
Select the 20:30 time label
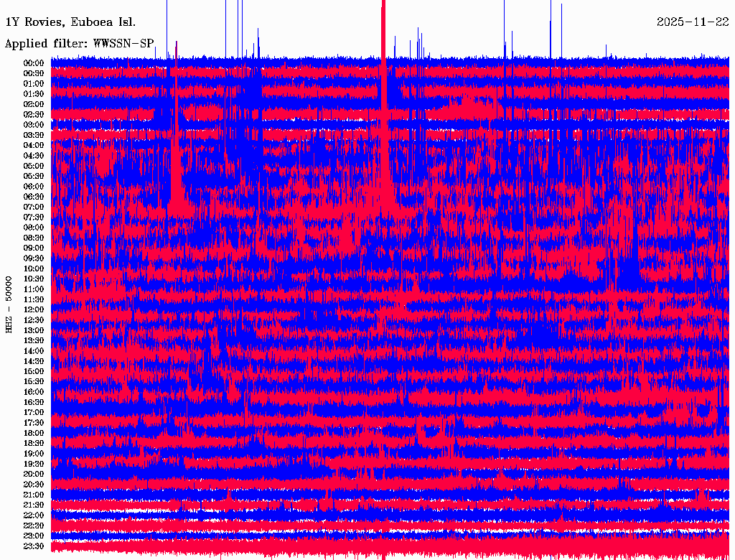[x=34, y=484]
